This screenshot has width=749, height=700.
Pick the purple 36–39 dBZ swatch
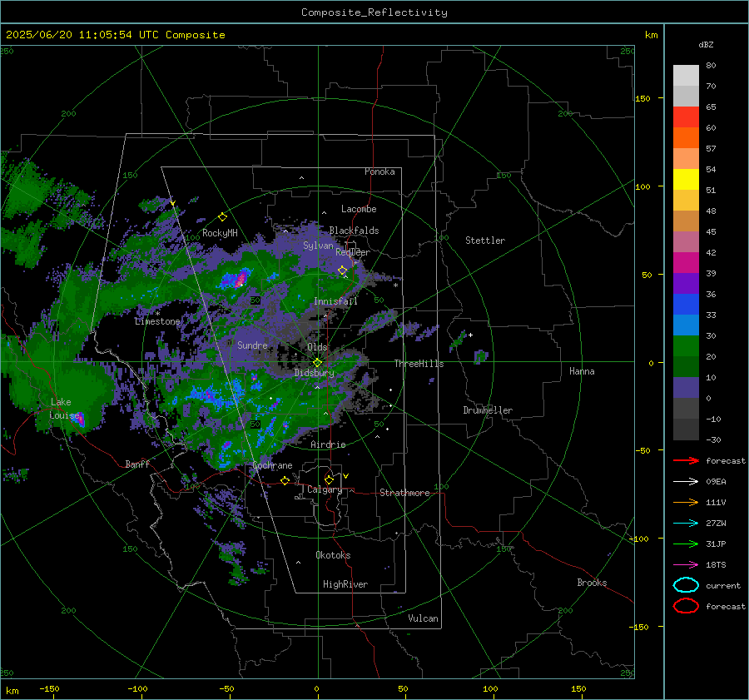click(x=686, y=283)
